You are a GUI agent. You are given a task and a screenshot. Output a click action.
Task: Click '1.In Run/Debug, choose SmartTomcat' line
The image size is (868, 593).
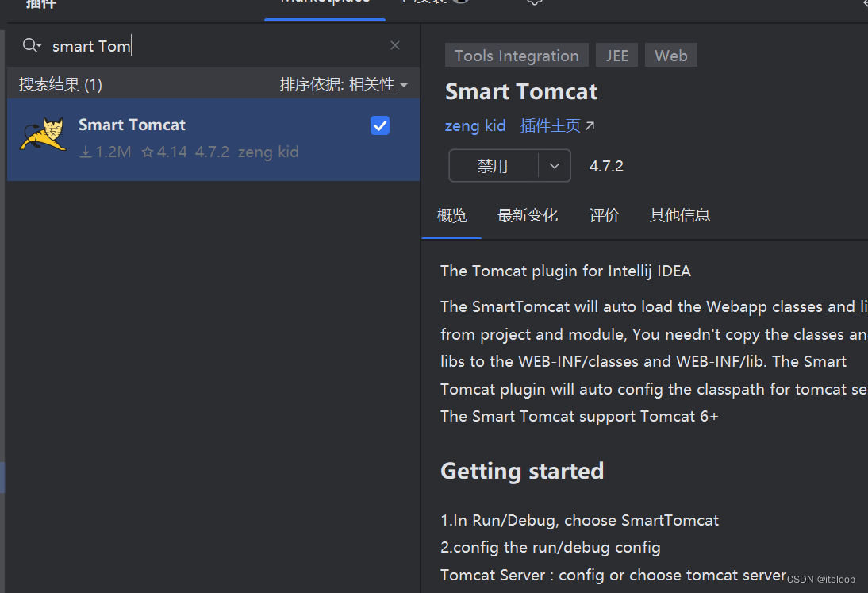click(x=579, y=521)
